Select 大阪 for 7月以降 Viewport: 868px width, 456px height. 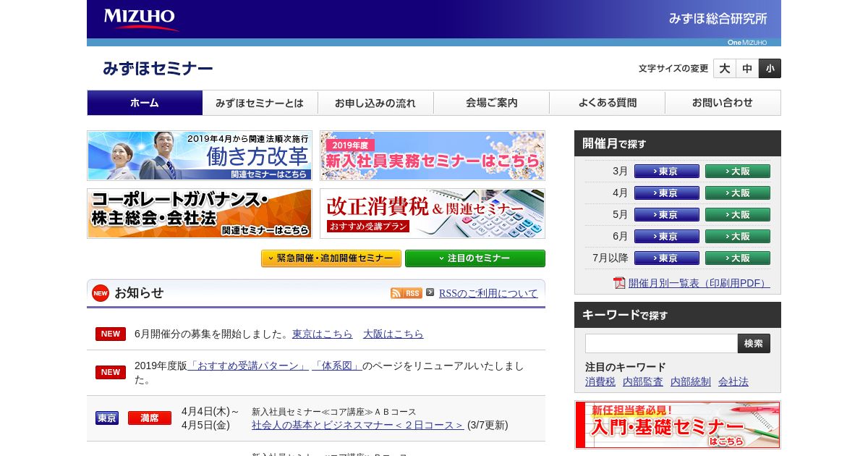[738, 258]
